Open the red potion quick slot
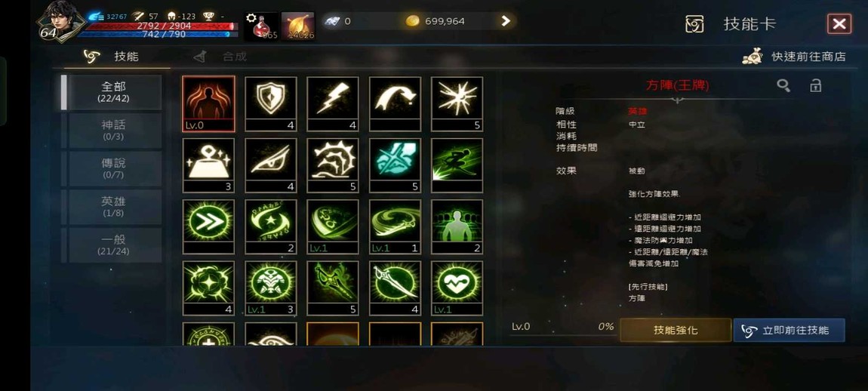868x391 pixels. pyautogui.click(x=261, y=26)
